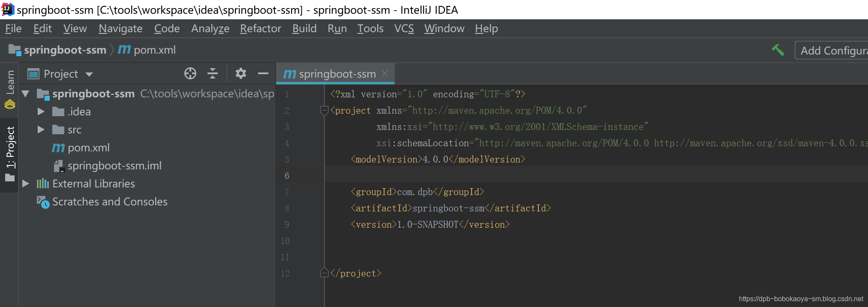The image size is (868, 307).
Task: Open the Refactor menu
Action: tap(261, 29)
